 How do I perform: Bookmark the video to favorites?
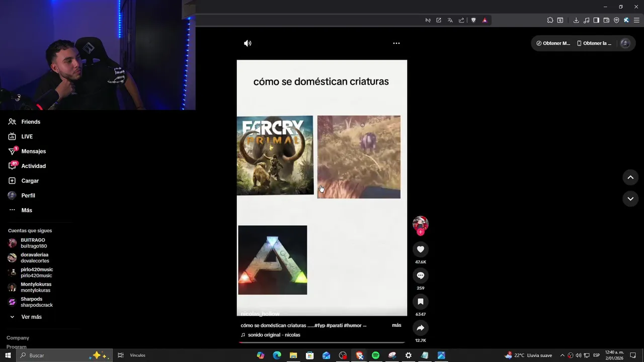click(x=421, y=302)
